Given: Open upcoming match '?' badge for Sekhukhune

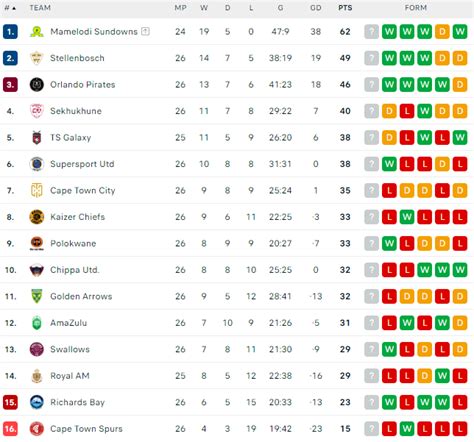Looking at the screenshot, I should 371,111.
